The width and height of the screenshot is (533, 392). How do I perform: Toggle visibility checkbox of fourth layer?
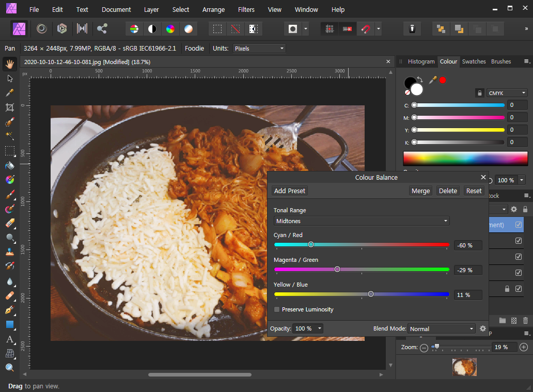(x=519, y=273)
